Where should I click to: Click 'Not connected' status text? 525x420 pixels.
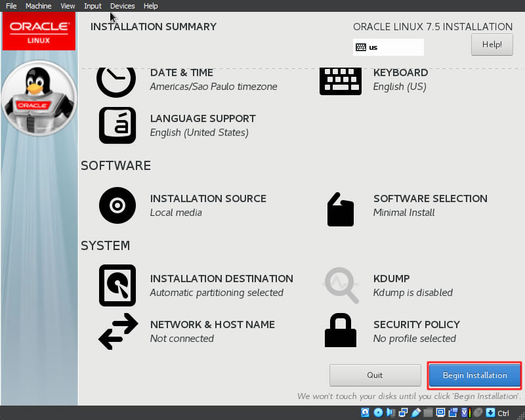pyautogui.click(x=182, y=339)
